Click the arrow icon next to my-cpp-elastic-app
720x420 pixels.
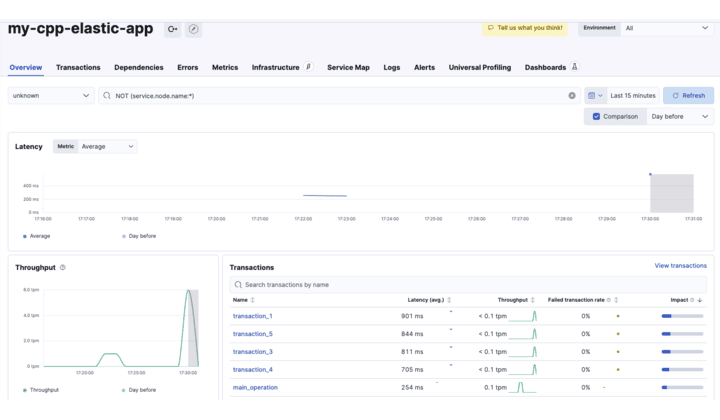[173, 29]
